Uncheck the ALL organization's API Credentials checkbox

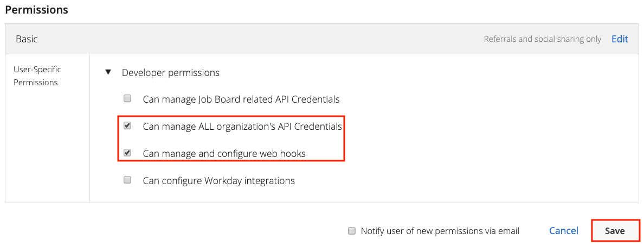coord(127,126)
